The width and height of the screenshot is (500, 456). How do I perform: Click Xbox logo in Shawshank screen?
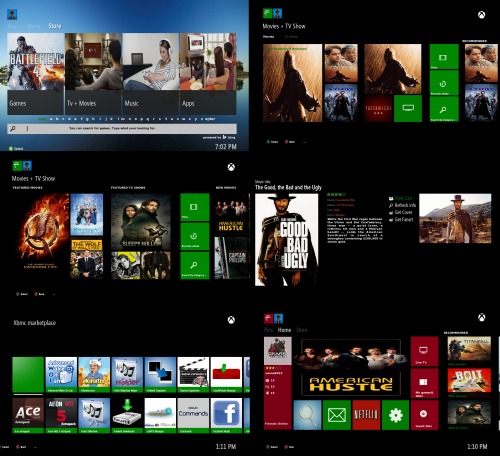point(482,15)
